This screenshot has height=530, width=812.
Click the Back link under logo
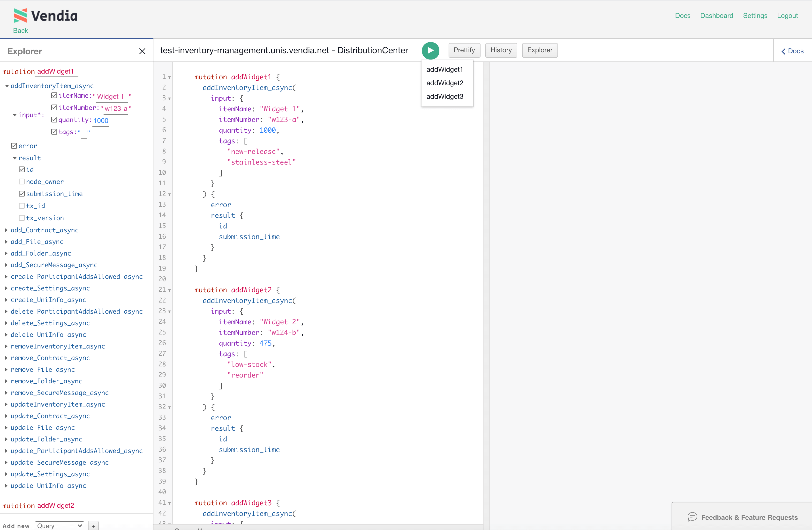click(x=21, y=31)
